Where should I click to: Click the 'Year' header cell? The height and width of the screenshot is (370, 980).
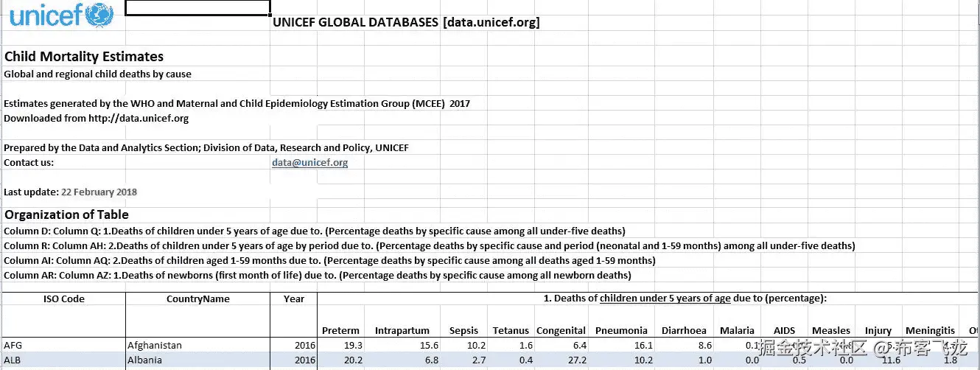point(293,299)
